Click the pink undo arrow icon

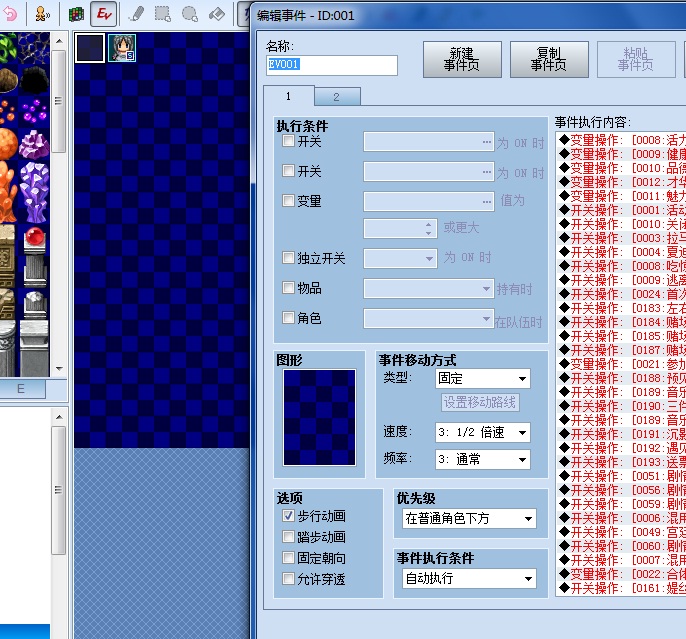10,14
